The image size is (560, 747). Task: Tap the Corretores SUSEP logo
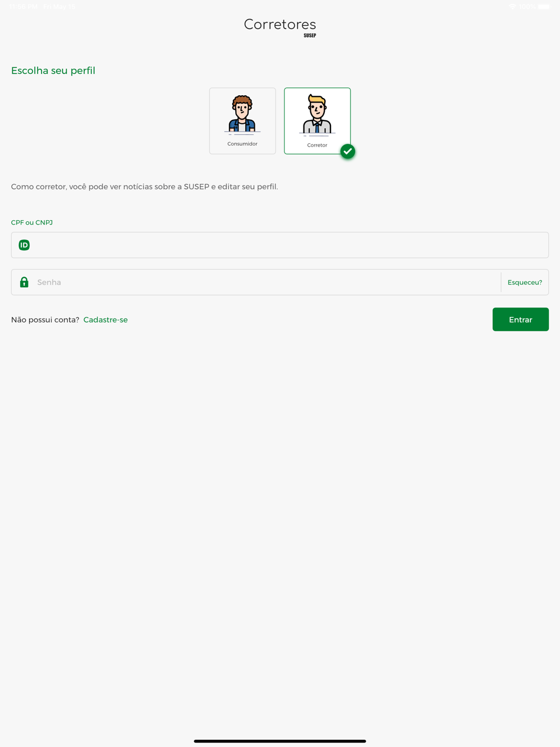coord(280,27)
